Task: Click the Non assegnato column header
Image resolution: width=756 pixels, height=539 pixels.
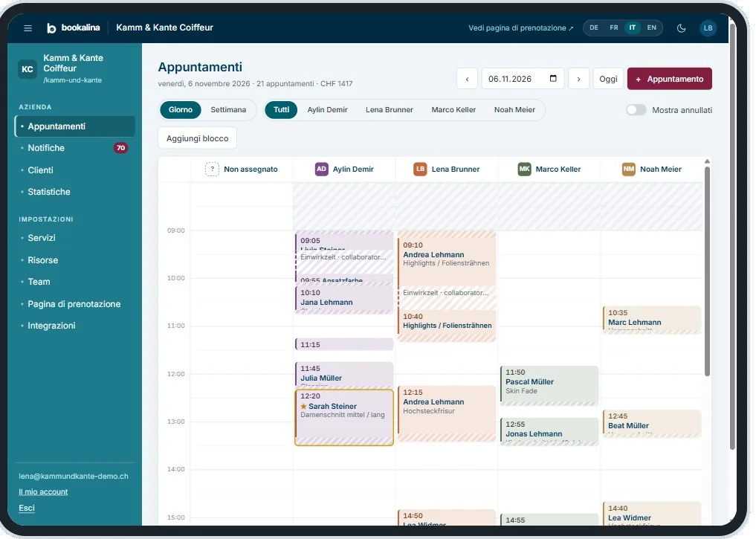Action: pos(242,170)
